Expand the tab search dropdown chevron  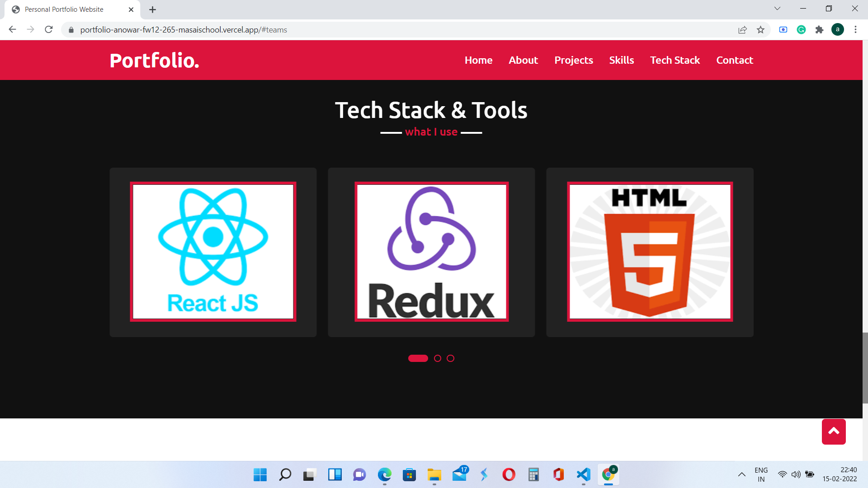point(777,9)
